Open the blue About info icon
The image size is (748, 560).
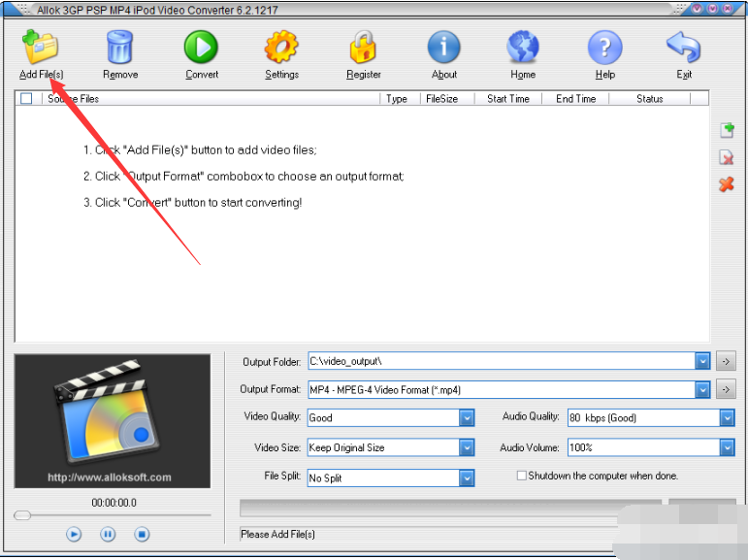[443, 47]
